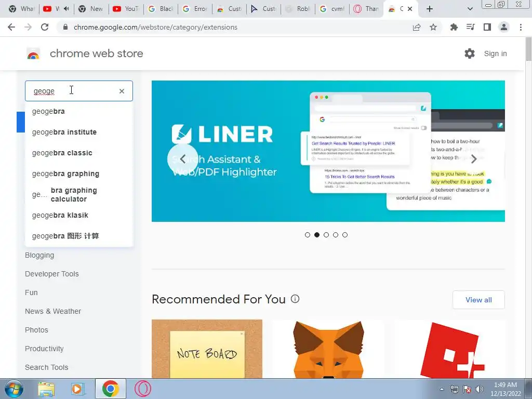Image resolution: width=532 pixels, height=399 pixels.
Task: Open the Chrome three-dot menu
Action: tap(521, 27)
